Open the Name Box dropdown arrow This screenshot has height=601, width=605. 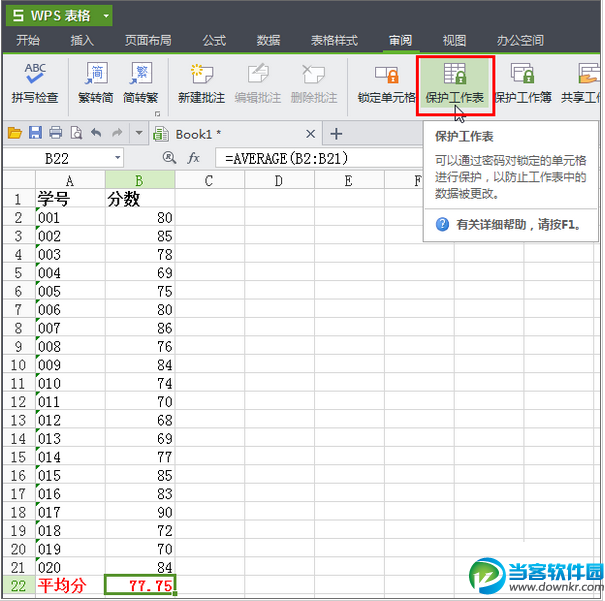coord(118,158)
